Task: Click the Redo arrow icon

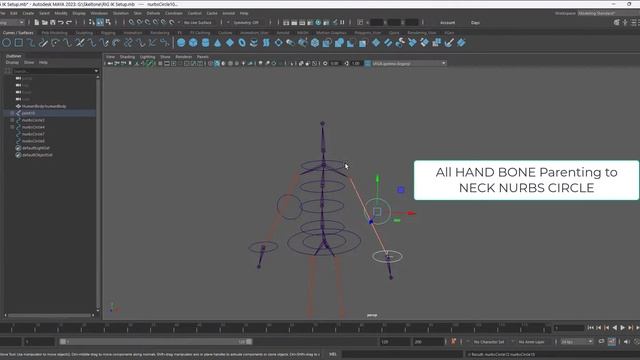Action: click(69, 22)
